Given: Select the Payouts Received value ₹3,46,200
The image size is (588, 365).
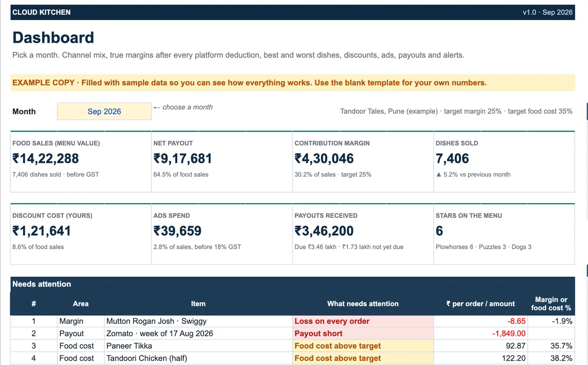Looking at the screenshot, I should click(x=324, y=231).
